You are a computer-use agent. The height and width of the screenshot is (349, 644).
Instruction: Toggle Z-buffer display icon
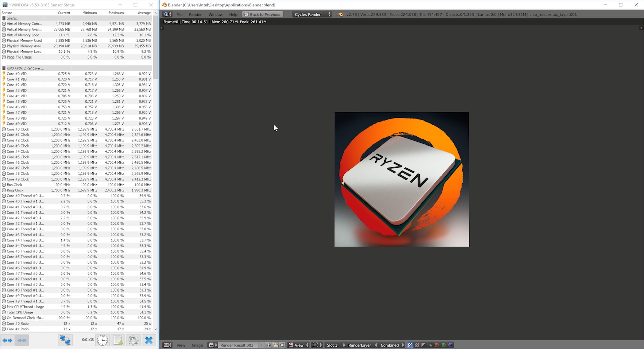tap(430, 345)
